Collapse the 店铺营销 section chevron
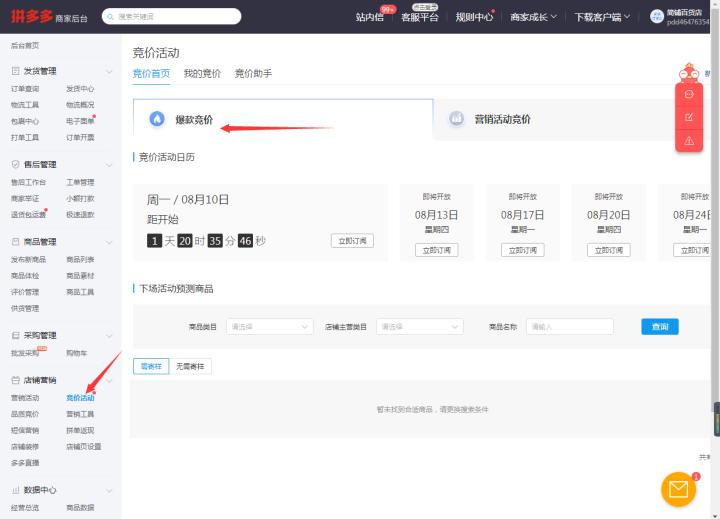The width and height of the screenshot is (720, 519). (109, 380)
